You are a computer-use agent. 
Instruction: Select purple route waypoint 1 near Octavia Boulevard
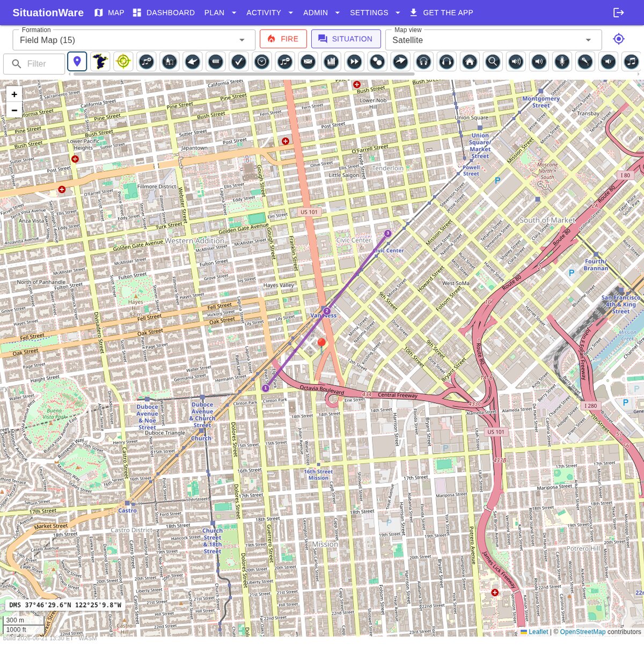(265, 388)
